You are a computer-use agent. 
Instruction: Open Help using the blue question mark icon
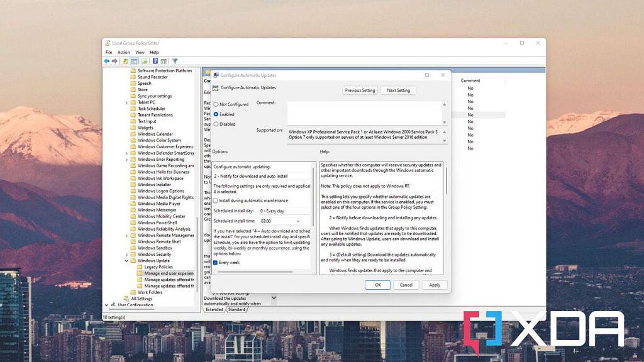(155, 61)
